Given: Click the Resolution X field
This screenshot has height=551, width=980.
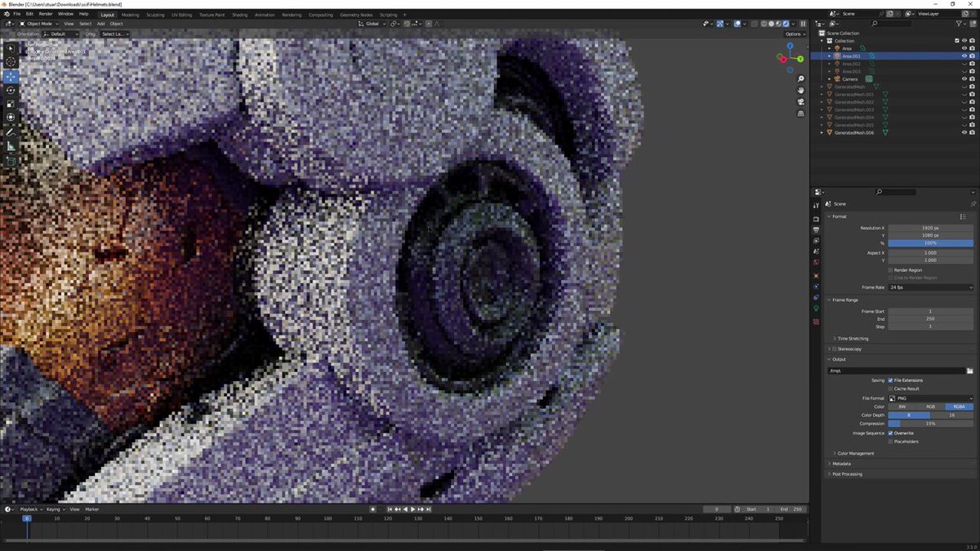Looking at the screenshot, I should coord(930,228).
